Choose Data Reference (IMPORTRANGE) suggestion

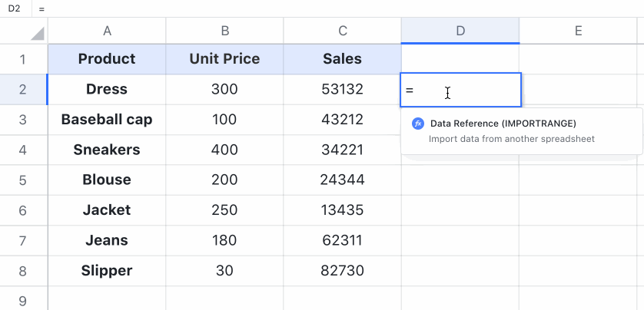[x=503, y=124]
